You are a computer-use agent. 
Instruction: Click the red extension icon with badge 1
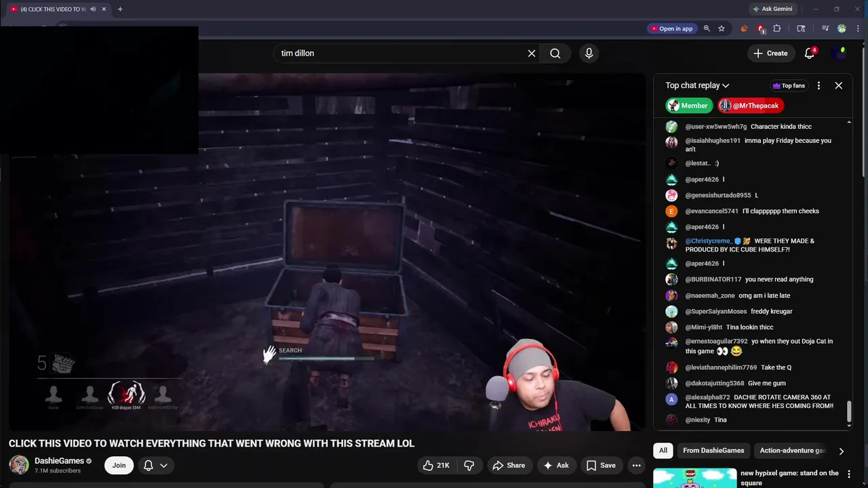click(761, 28)
